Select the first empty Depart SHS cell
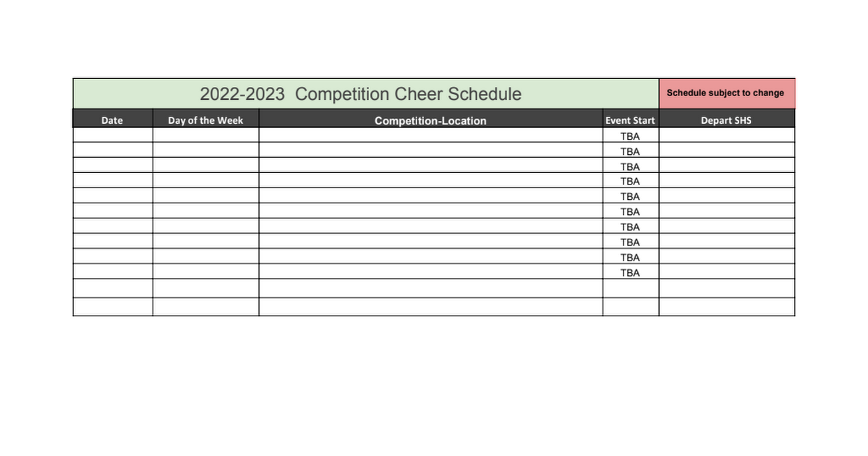868x456 pixels. pyautogui.click(x=727, y=135)
